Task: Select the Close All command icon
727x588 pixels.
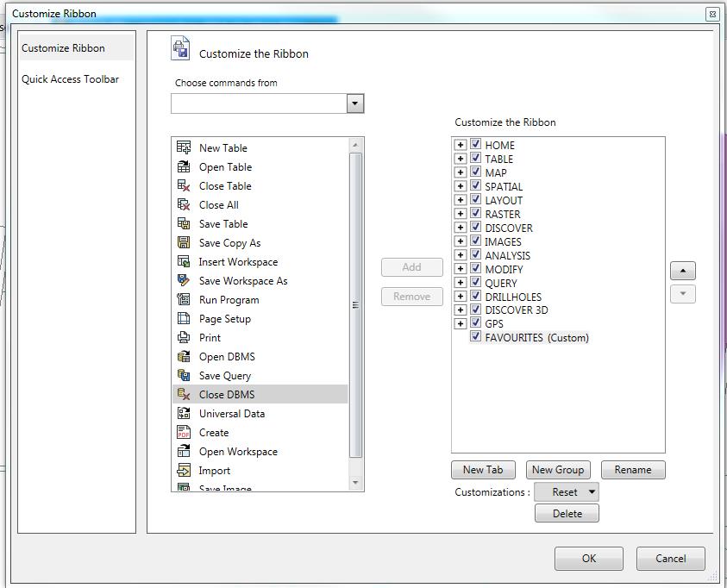Action: click(184, 204)
